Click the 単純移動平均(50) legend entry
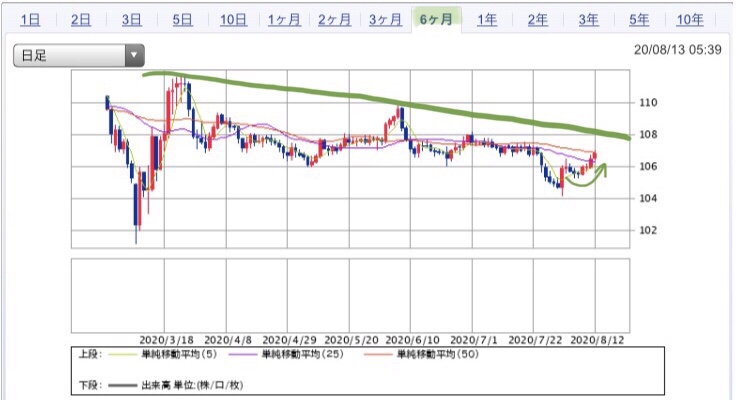The height and width of the screenshot is (400, 736). click(421, 354)
